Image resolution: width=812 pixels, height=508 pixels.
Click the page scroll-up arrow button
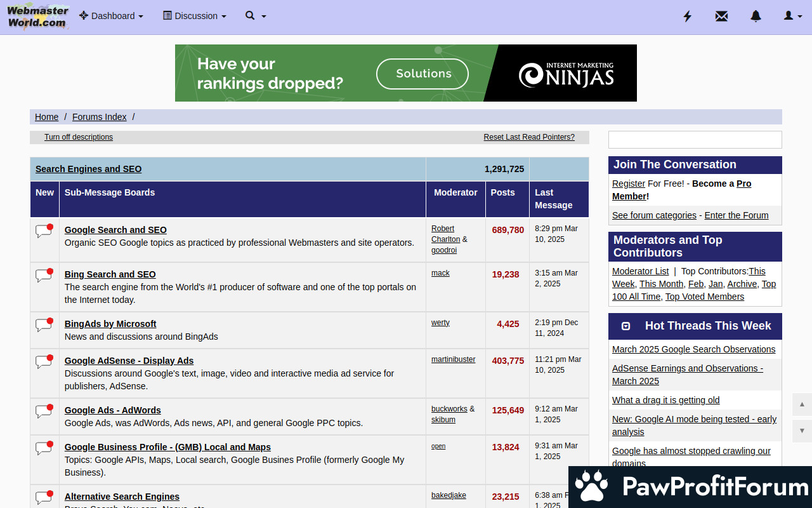802,404
